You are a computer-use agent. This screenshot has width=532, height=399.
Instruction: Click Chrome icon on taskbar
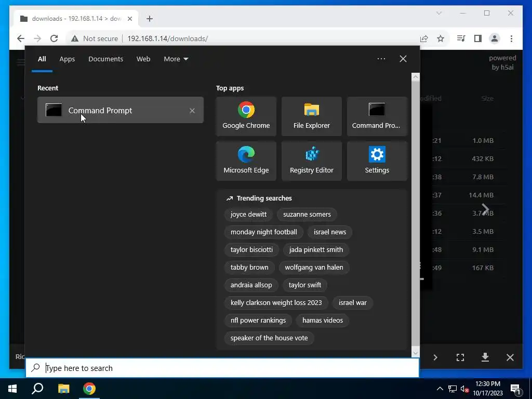coord(89,389)
